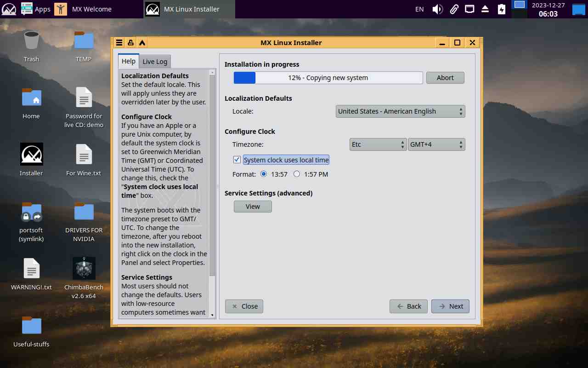Viewport: 588px width, 368px height.
Task: Click the lock icon in installer title bar
Action: coord(130,43)
